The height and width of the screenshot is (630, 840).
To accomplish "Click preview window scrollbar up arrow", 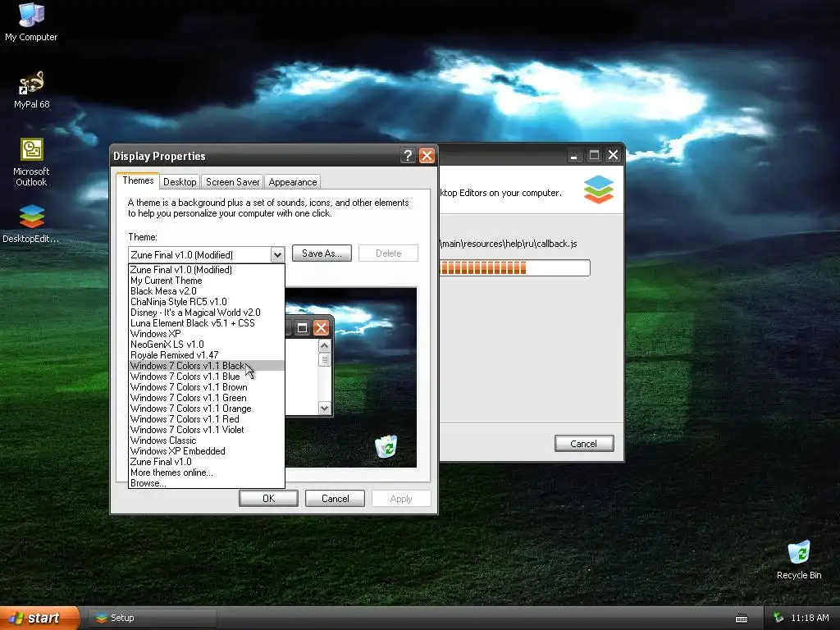I will coord(324,346).
